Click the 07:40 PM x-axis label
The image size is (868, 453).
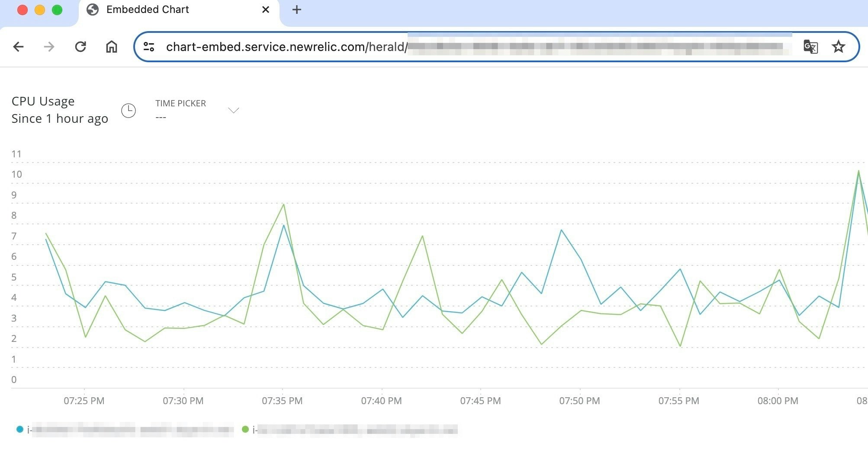tap(381, 401)
